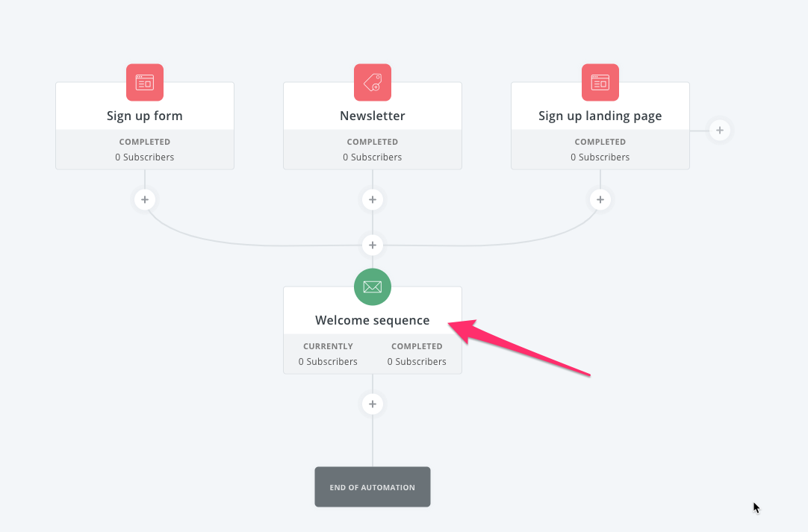Open the Sign up landing page title
The width and height of the screenshot is (808, 532).
coord(600,116)
